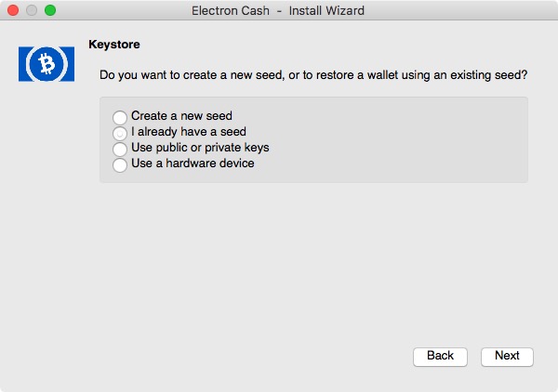
Task: Select the 'Create a new seed' radio button
Action: (119, 117)
